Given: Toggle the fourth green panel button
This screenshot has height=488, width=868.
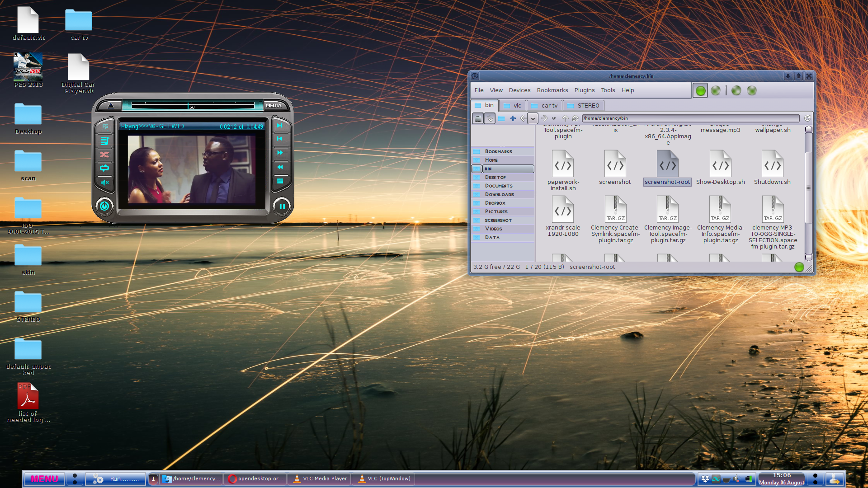Looking at the screenshot, I should click(752, 91).
